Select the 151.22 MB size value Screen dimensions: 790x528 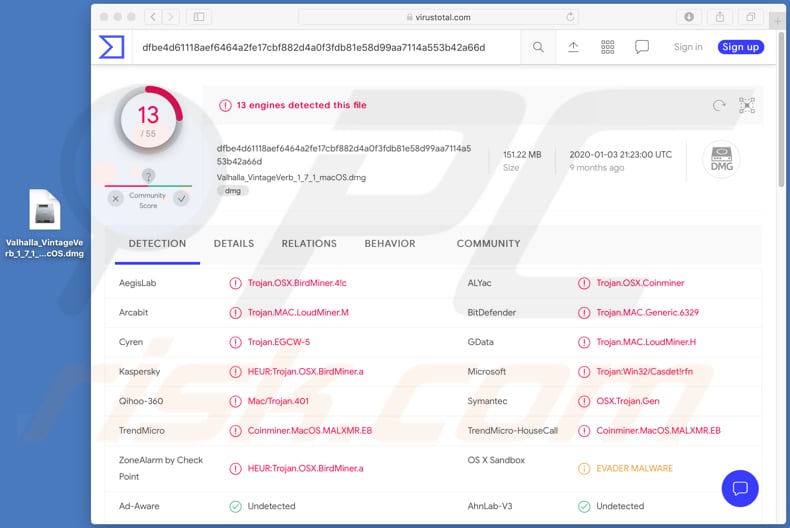522,155
